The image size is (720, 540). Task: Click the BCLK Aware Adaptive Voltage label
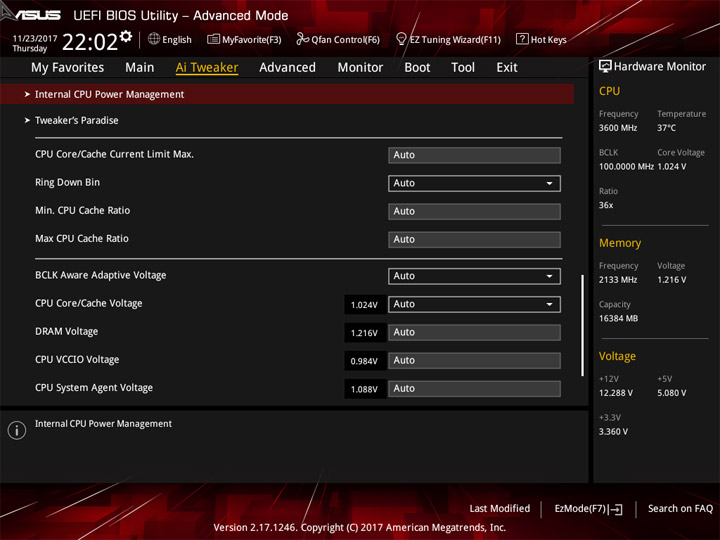coord(101,275)
